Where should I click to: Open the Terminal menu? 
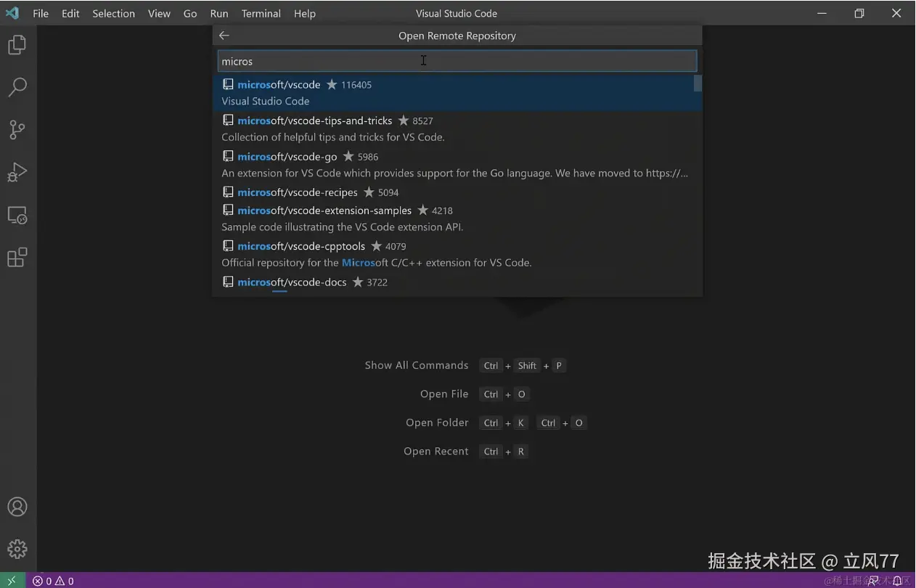pos(261,13)
